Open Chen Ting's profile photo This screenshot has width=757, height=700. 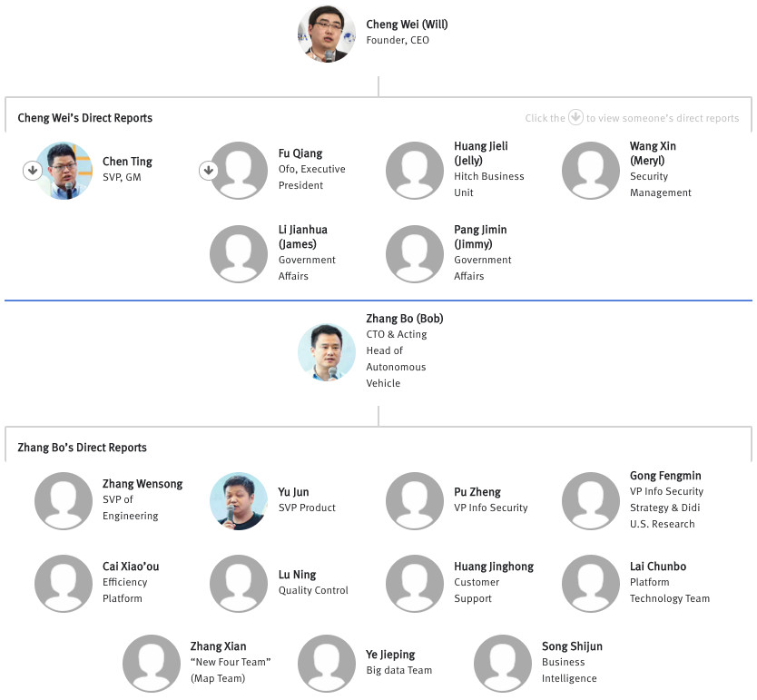64,171
